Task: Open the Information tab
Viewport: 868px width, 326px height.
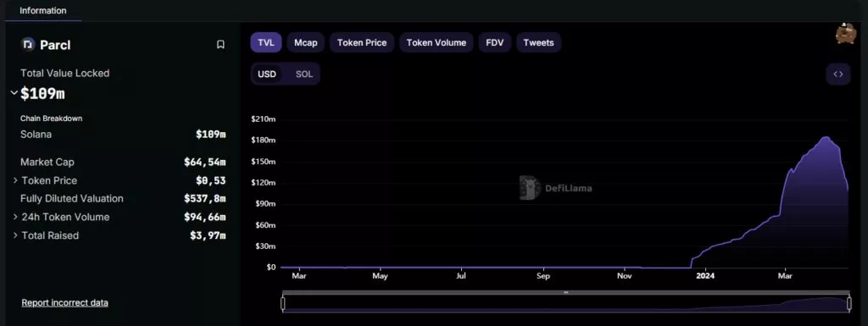Action: [x=43, y=10]
